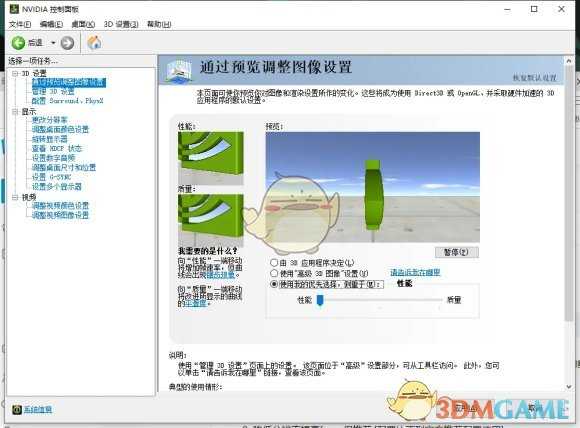Collapse the 视频 tree node
Screen dimensions: 580x428
click(15, 197)
